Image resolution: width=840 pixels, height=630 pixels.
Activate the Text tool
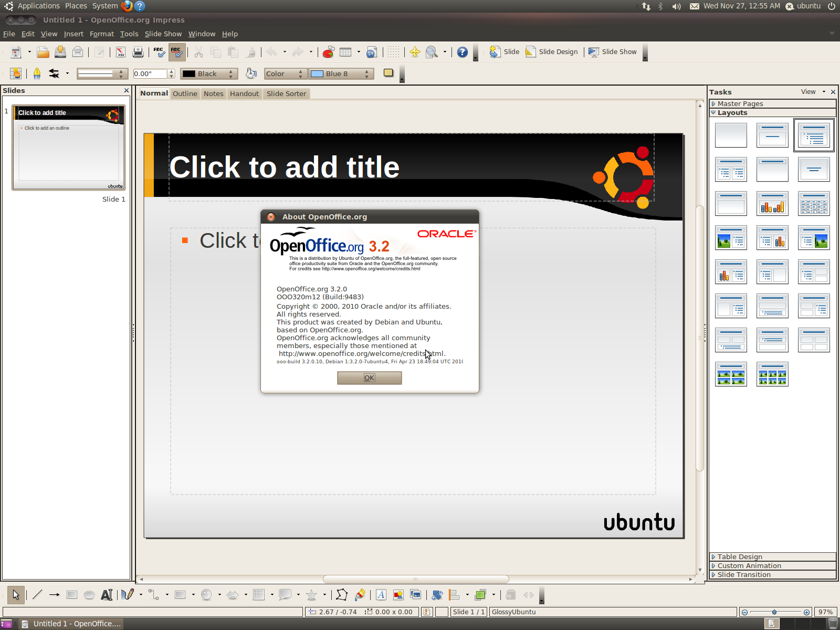point(107,595)
